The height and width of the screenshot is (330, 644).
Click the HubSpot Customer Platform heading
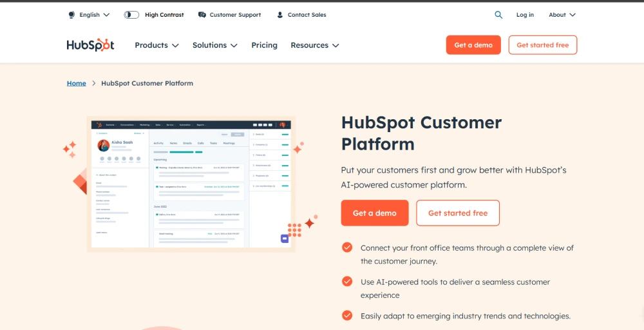pos(422,133)
